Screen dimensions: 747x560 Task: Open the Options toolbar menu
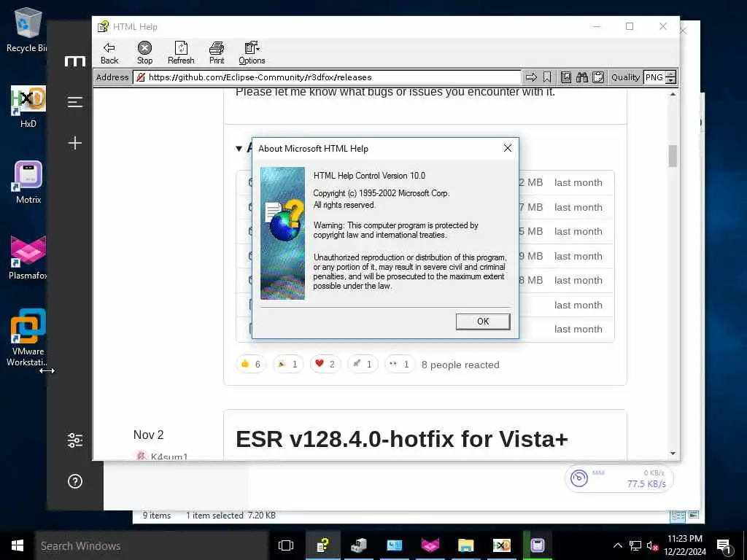252,52
